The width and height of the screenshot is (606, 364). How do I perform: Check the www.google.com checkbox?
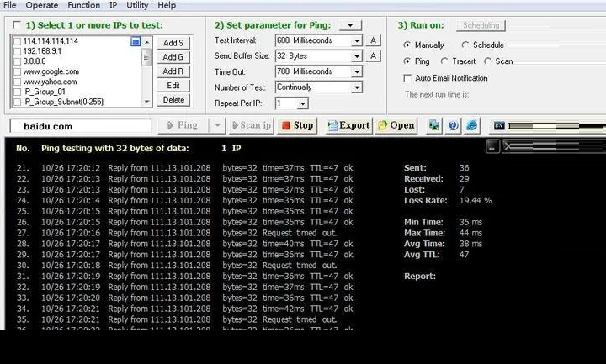[17, 71]
